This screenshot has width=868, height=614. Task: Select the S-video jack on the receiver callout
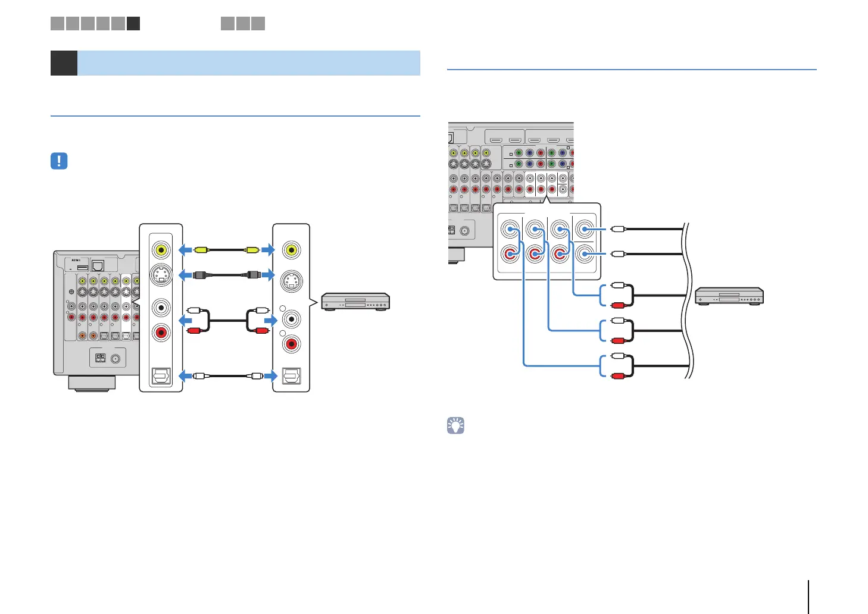(161, 275)
